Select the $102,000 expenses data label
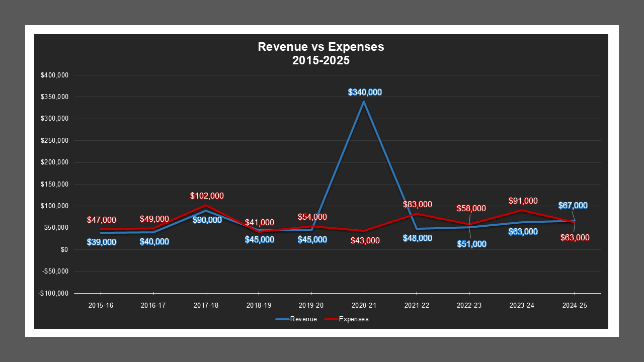 tap(207, 196)
